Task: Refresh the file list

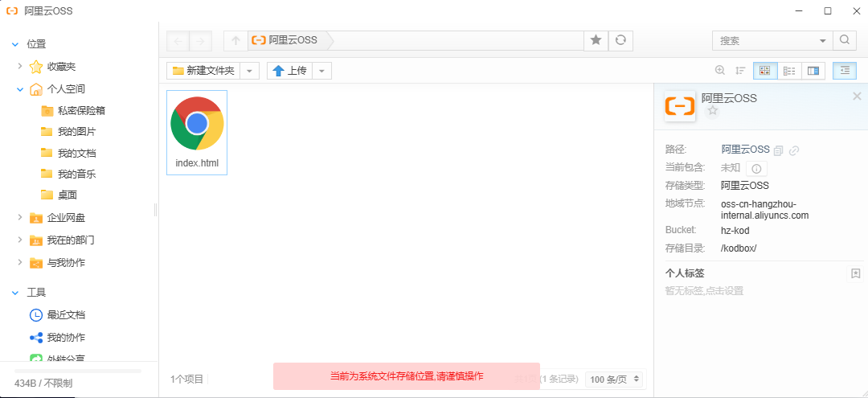Action: (620, 40)
